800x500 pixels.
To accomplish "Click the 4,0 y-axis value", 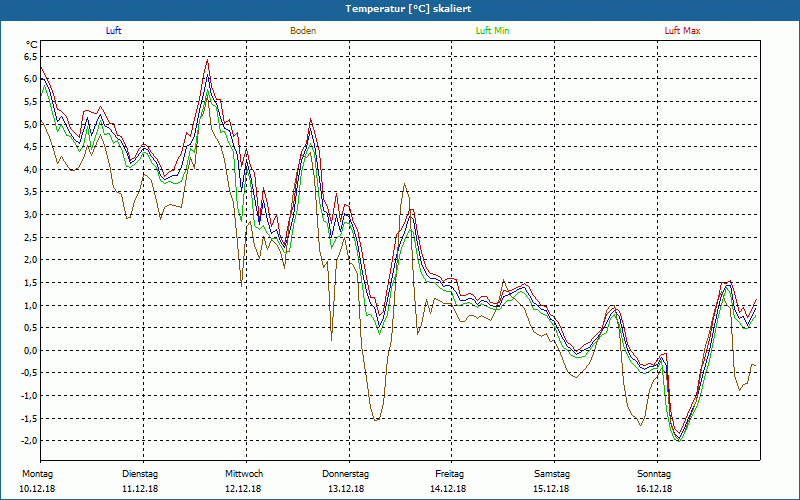I will click(31, 169).
